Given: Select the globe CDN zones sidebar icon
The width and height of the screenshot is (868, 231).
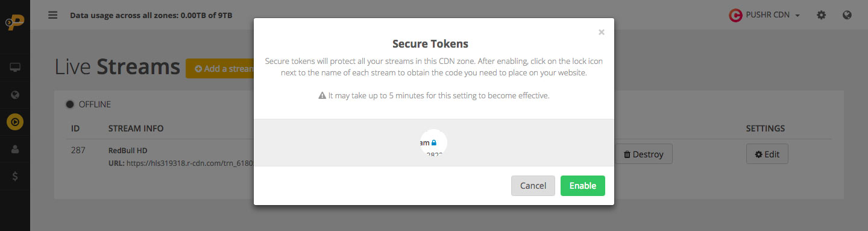Looking at the screenshot, I should tap(15, 95).
